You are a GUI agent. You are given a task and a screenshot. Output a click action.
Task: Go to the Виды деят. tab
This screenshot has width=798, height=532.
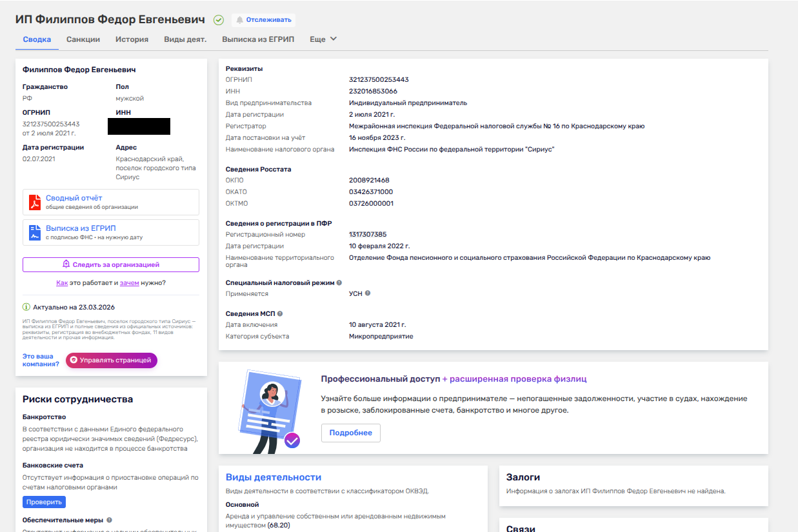[185, 39]
